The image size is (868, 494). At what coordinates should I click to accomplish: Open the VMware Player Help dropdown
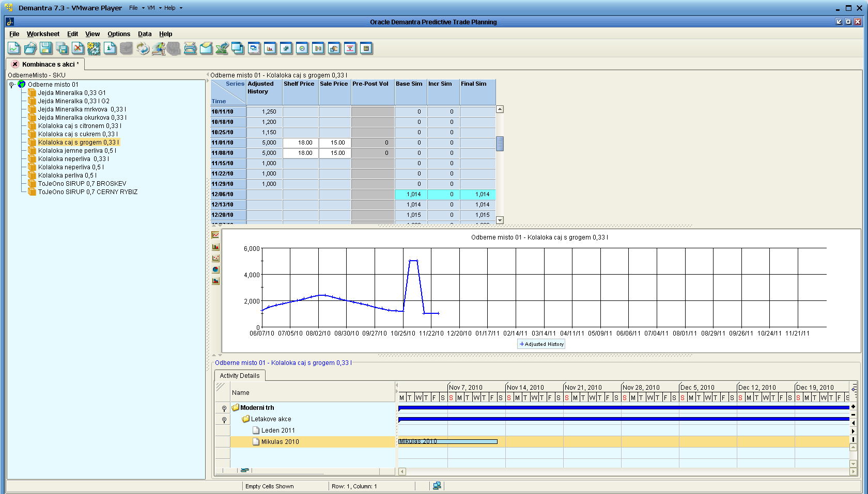pos(173,8)
